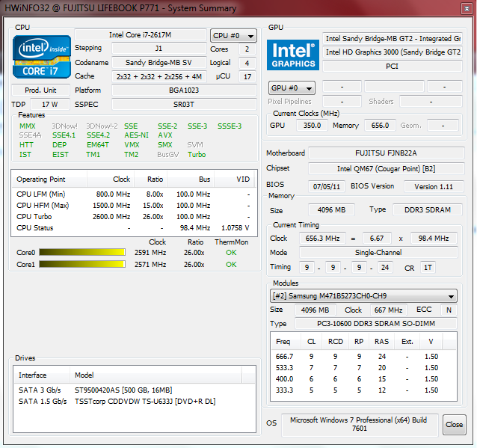The width and height of the screenshot is (477, 448).
Task: Click the Intel Graphics logo
Action: (x=293, y=55)
